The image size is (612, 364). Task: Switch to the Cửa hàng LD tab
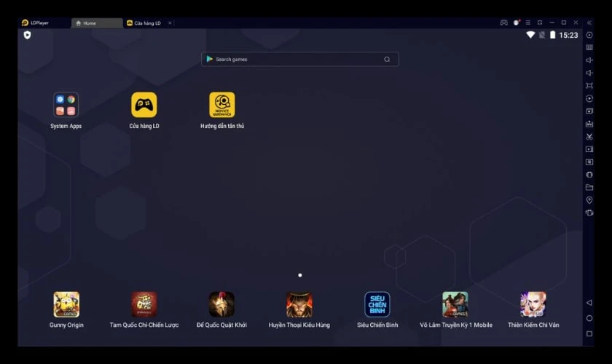click(x=147, y=23)
